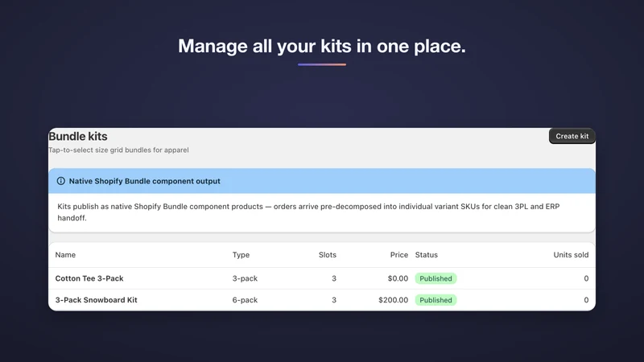This screenshot has width=644, height=362.
Task: Click the info icon in the blue banner
Action: tap(61, 181)
